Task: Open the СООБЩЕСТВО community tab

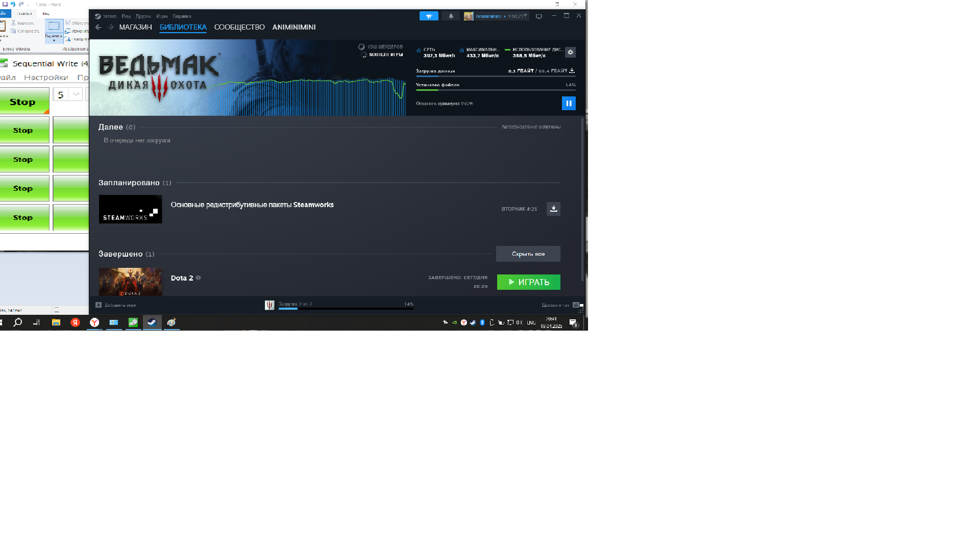Action: click(239, 28)
